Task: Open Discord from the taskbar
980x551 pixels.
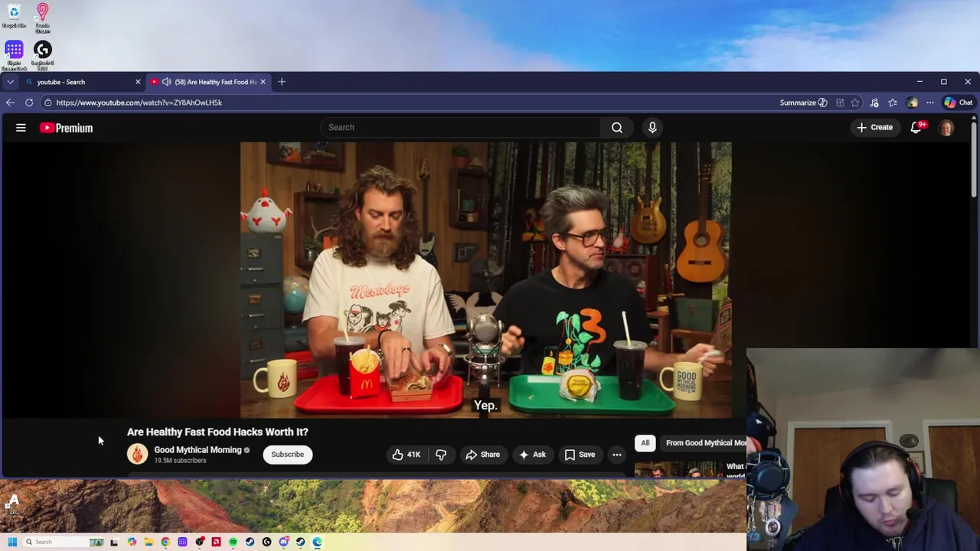Action: click(283, 542)
